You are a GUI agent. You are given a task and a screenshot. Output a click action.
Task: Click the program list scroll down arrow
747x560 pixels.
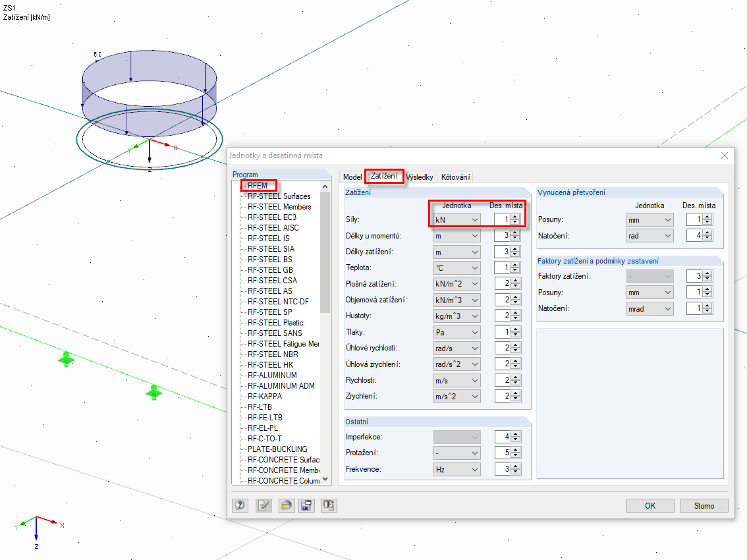[x=325, y=480]
